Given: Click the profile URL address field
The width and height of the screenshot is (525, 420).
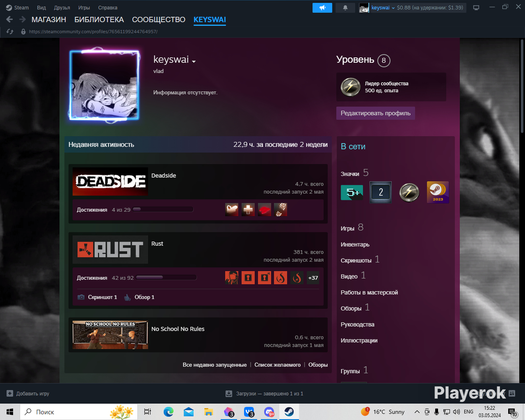Looking at the screenshot, I should (x=93, y=31).
